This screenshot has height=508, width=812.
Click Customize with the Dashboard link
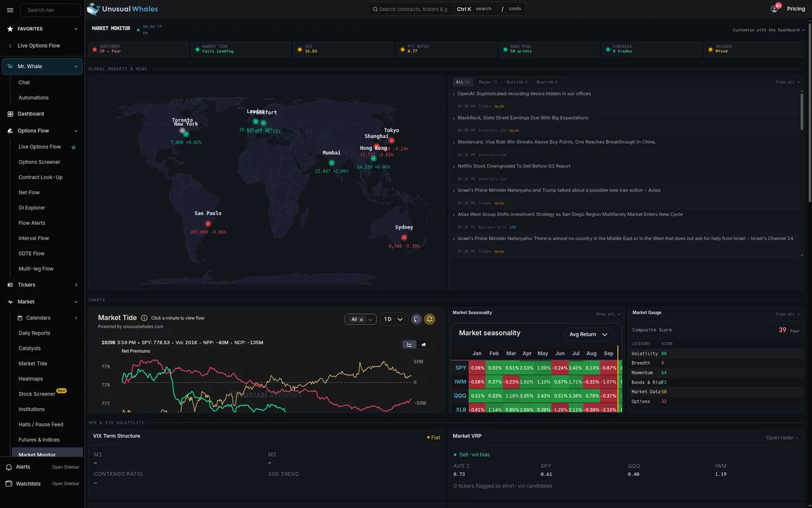click(768, 30)
